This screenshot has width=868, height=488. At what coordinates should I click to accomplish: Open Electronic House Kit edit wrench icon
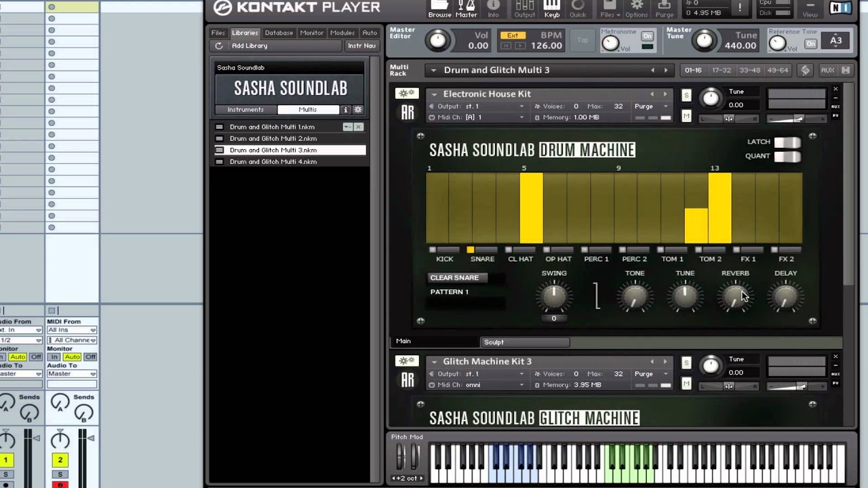coord(407,94)
